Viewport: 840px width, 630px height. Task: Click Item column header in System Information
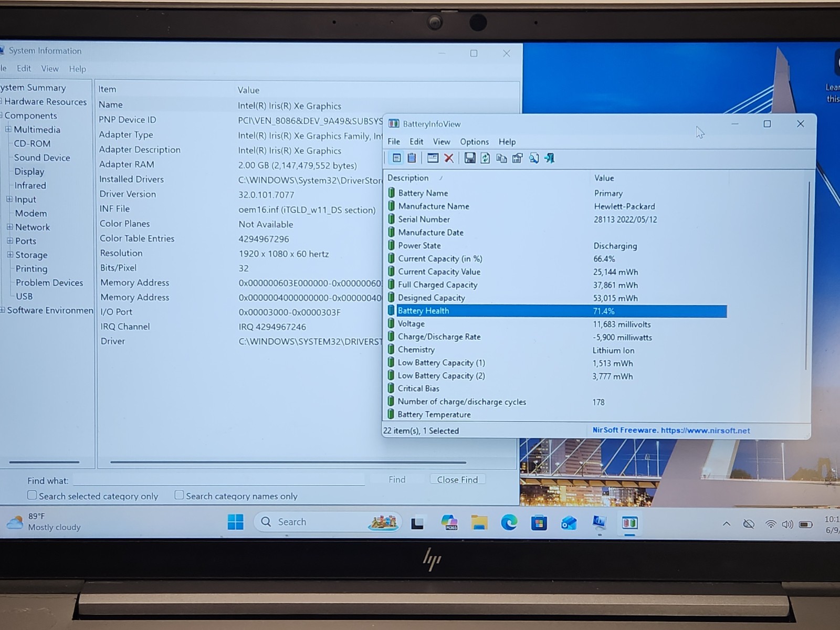coord(107,89)
